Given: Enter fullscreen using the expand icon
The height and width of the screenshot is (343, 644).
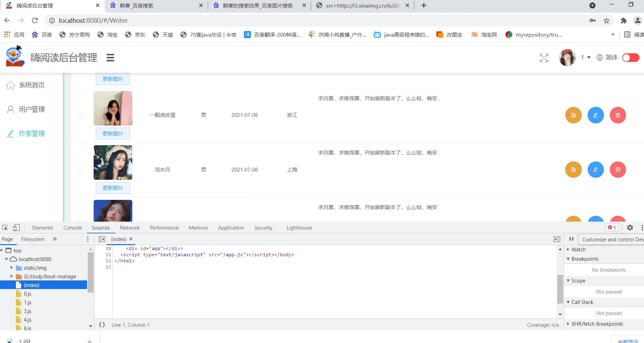Looking at the screenshot, I should coord(544,58).
